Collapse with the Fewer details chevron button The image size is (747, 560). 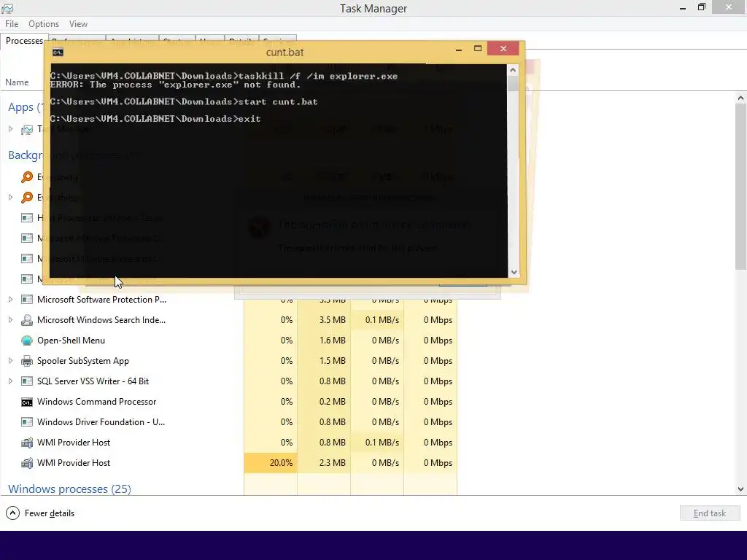pos(13,513)
